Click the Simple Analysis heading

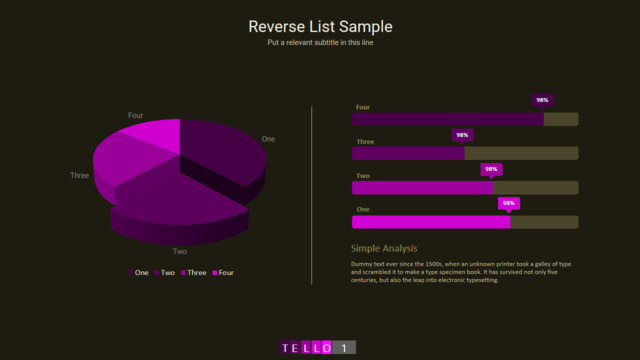pos(384,248)
